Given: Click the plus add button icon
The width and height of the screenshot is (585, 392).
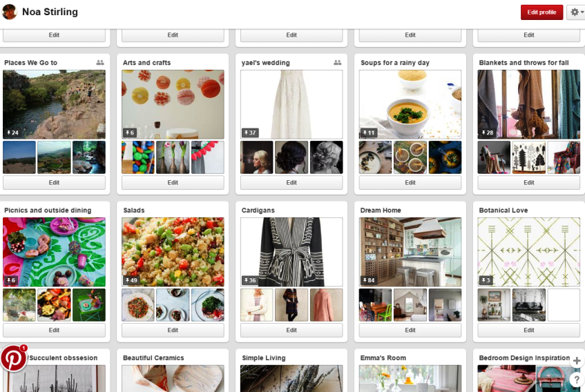Looking at the screenshot, I should (x=577, y=361).
